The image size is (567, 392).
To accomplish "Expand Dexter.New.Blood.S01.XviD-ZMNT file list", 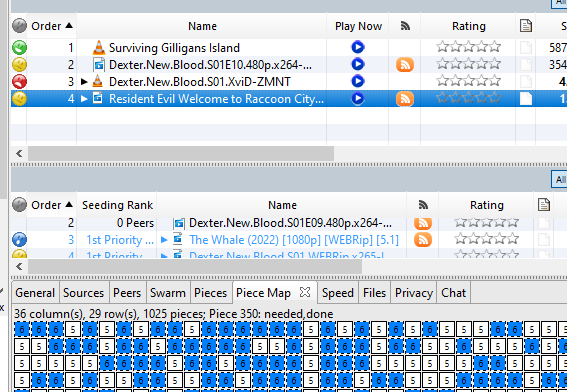I will point(84,81).
